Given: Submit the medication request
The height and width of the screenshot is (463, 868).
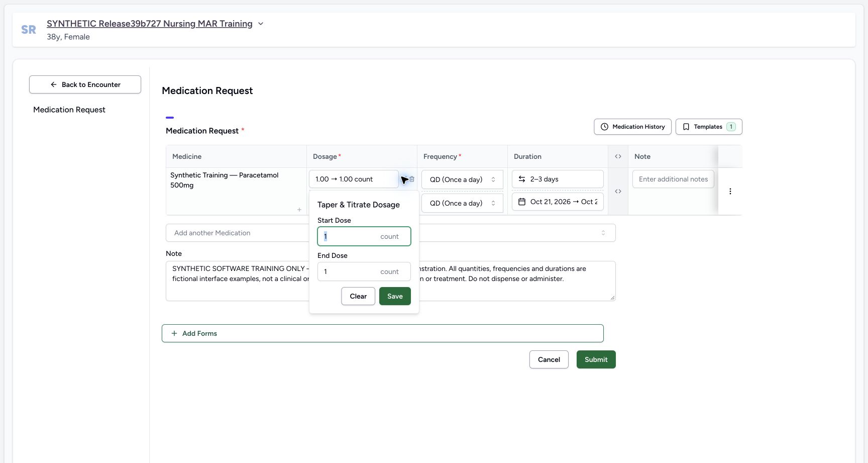Looking at the screenshot, I should click(596, 359).
